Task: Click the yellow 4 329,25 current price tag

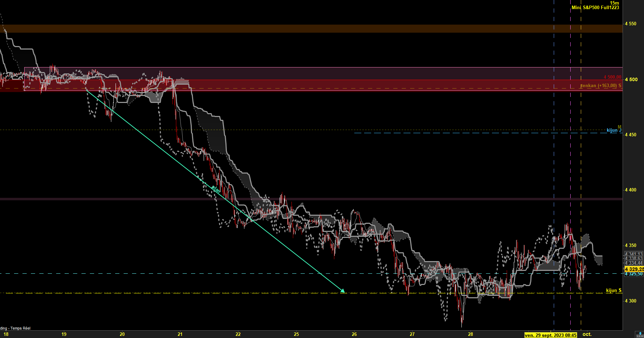Action: (634, 269)
